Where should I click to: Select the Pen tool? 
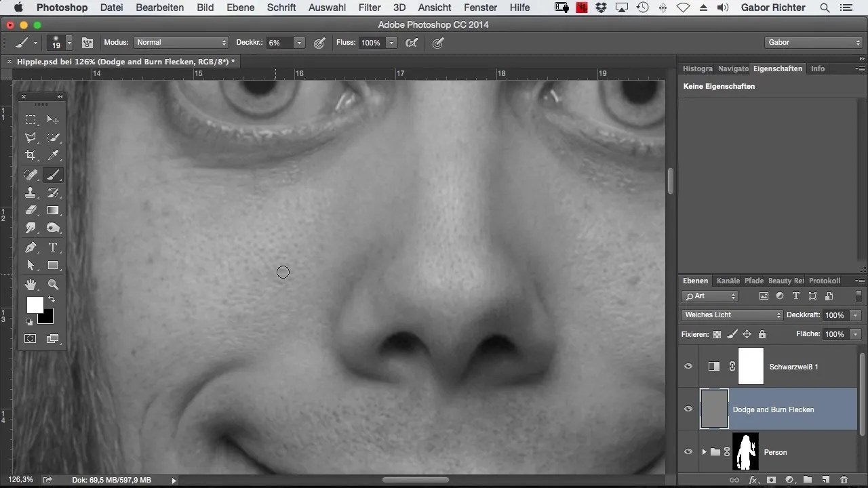coord(31,247)
